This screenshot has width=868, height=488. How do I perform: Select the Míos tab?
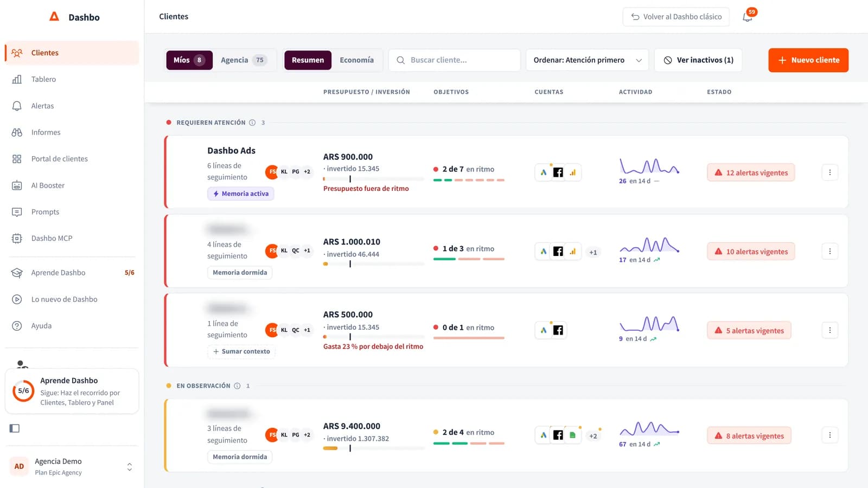189,60
